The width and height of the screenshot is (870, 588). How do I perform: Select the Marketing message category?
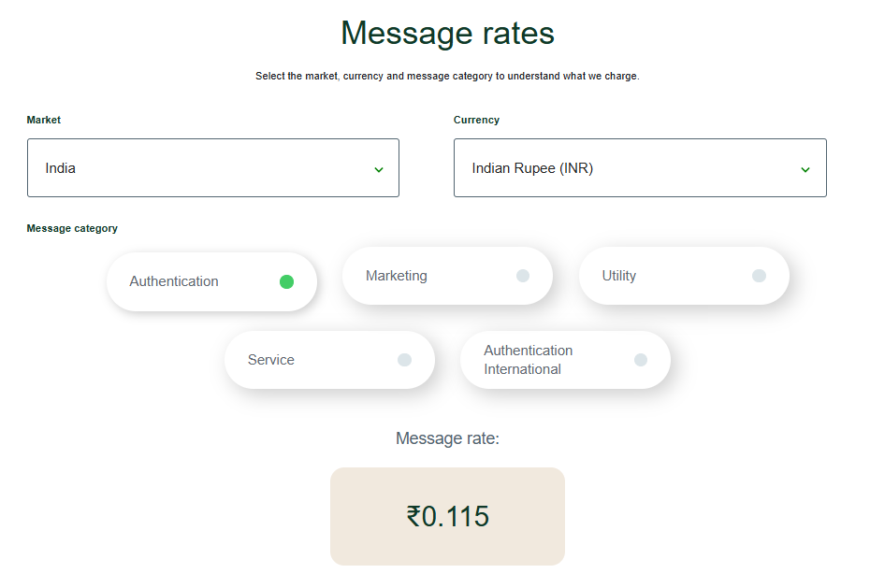coord(446,275)
